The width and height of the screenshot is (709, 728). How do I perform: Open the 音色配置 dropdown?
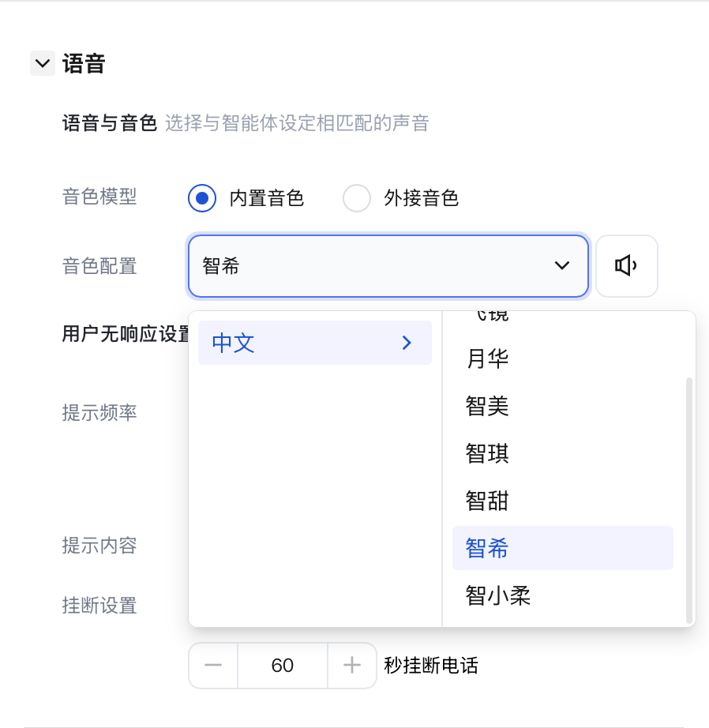pos(371,266)
